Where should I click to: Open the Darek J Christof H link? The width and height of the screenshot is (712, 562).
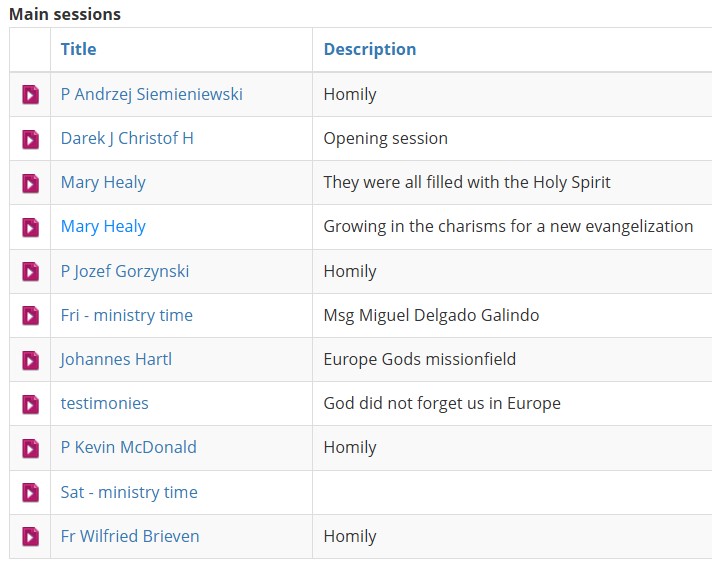(x=127, y=138)
